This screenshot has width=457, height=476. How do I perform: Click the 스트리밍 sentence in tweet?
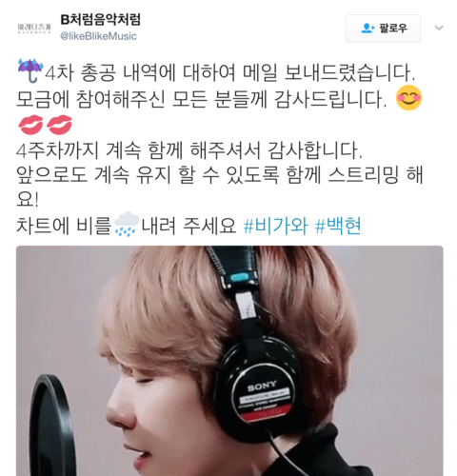(220, 188)
